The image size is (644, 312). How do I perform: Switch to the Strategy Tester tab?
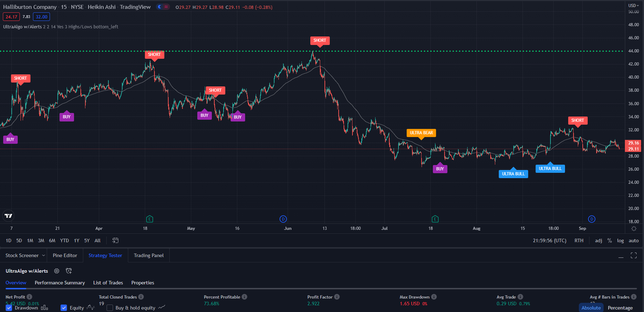coord(105,256)
